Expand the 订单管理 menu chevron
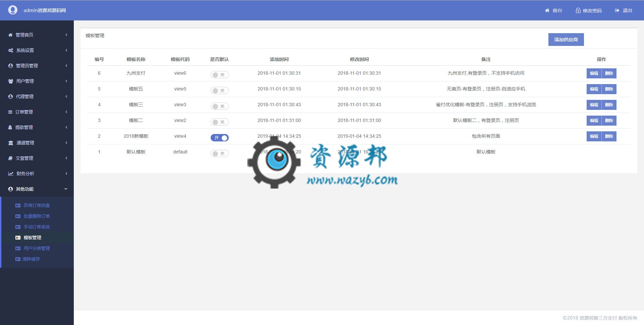644x325 pixels. click(x=66, y=112)
